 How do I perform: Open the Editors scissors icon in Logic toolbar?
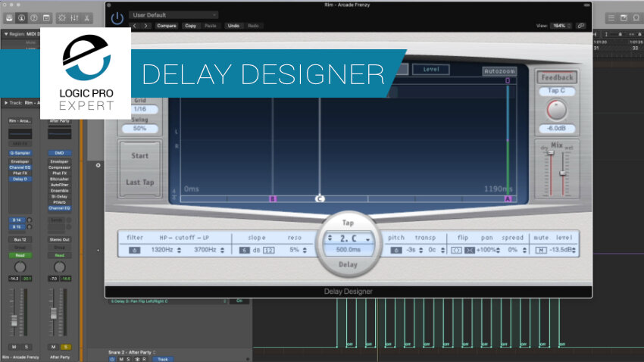coord(86,18)
